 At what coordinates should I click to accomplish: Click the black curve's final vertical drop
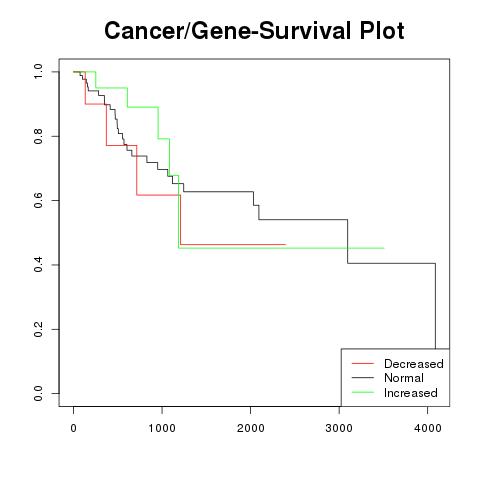tap(435, 306)
